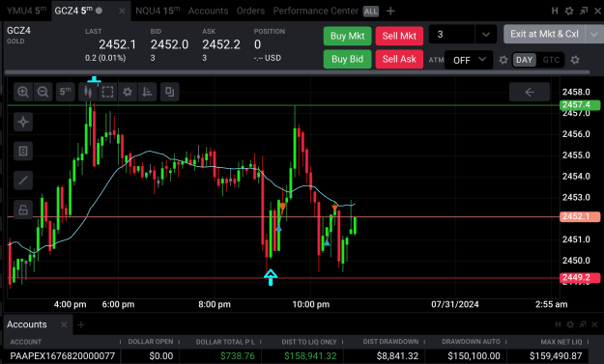The image size is (604, 364).
Task: Click Sell Mkt button
Action: coord(399,36)
